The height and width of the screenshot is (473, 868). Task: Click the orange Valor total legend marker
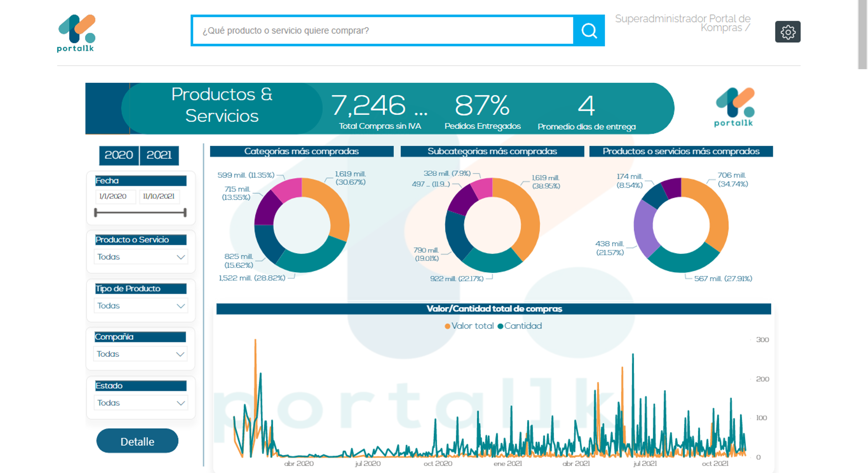[x=447, y=326]
